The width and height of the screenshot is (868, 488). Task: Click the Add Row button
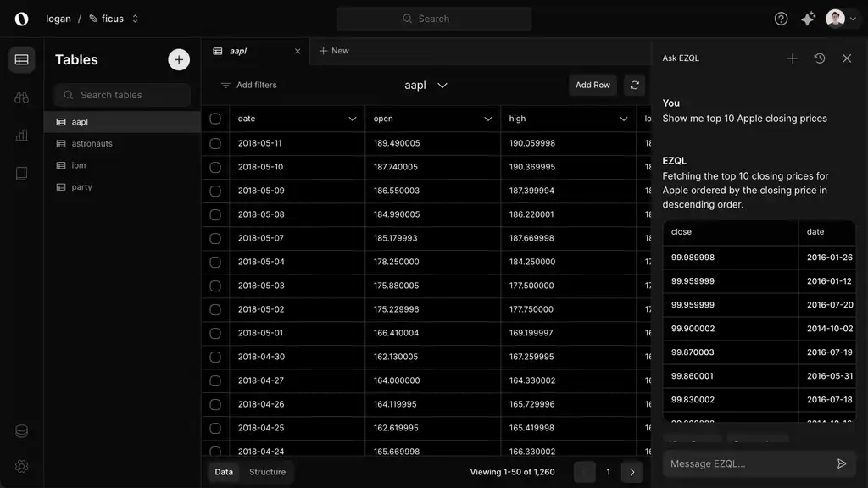(x=593, y=85)
